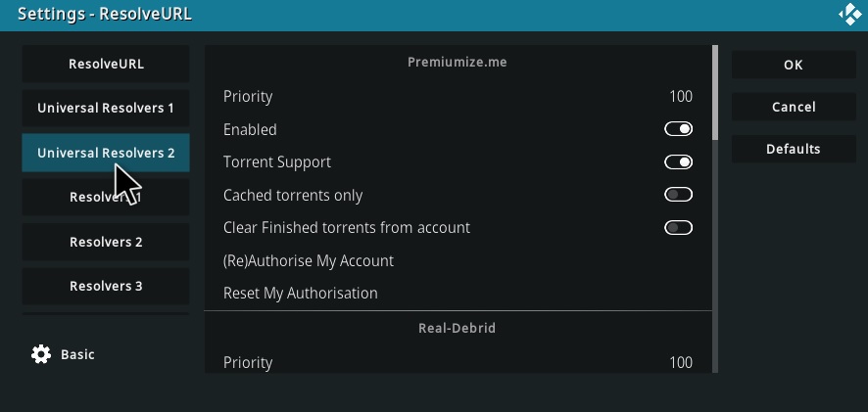This screenshot has height=412, width=868.
Task: Click the Kodi logo icon in title bar
Action: tap(850, 15)
